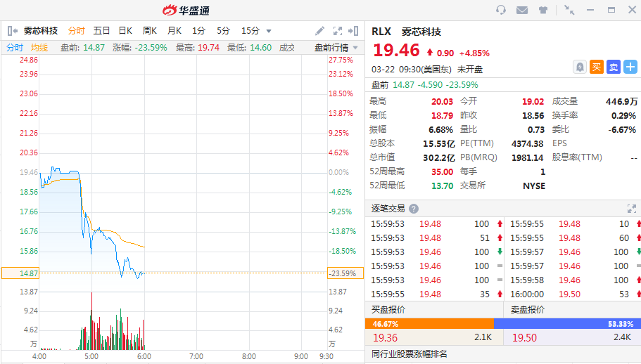641x364 pixels.
Task: Switch to 分时 chart tab
Action: click(76, 31)
